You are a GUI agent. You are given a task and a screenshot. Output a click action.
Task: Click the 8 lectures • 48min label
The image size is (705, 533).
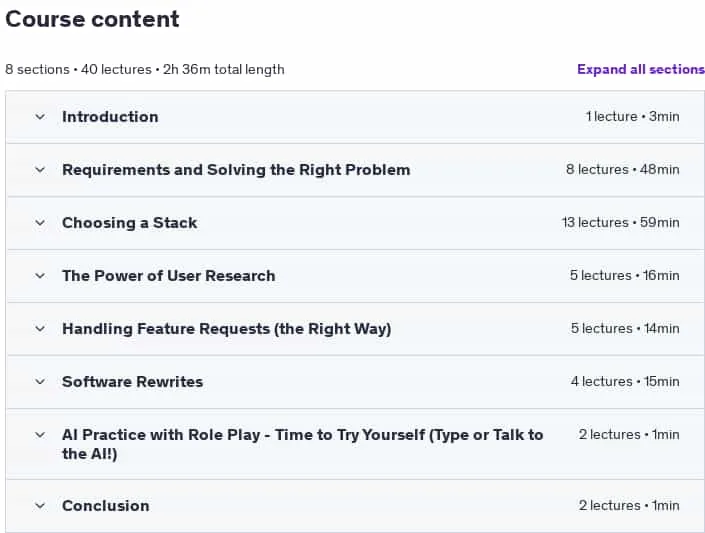pyautogui.click(x=623, y=170)
